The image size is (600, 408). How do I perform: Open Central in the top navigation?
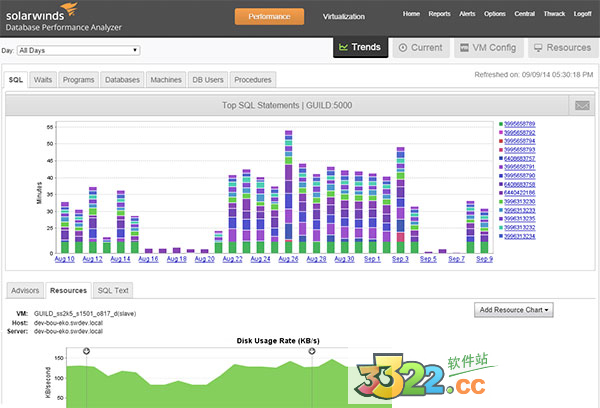click(x=525, y=14)
